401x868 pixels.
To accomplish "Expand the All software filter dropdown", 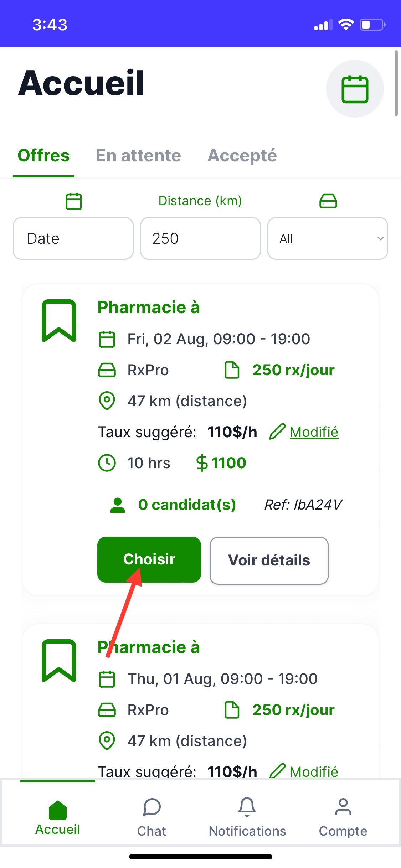I will [328, 238].
